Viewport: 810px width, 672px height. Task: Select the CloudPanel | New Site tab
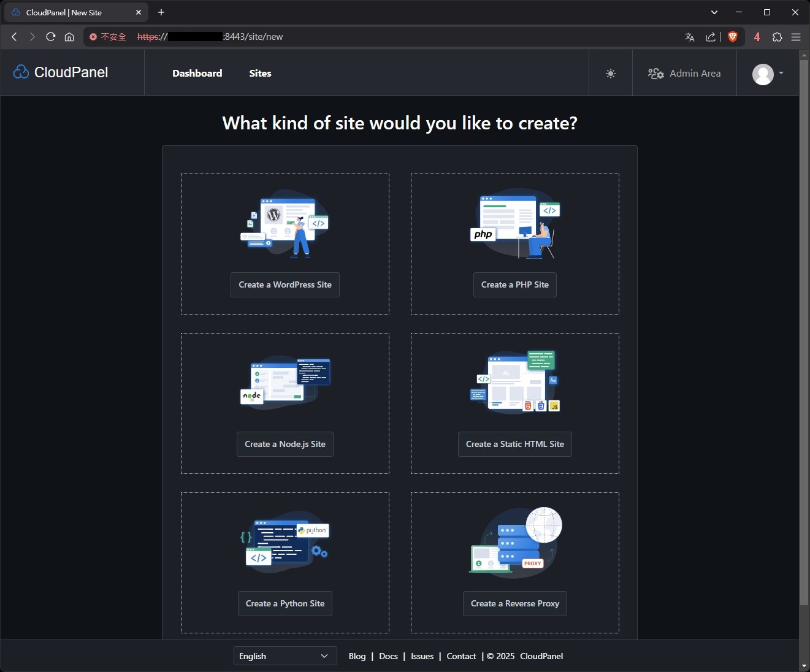click(76, 12)
